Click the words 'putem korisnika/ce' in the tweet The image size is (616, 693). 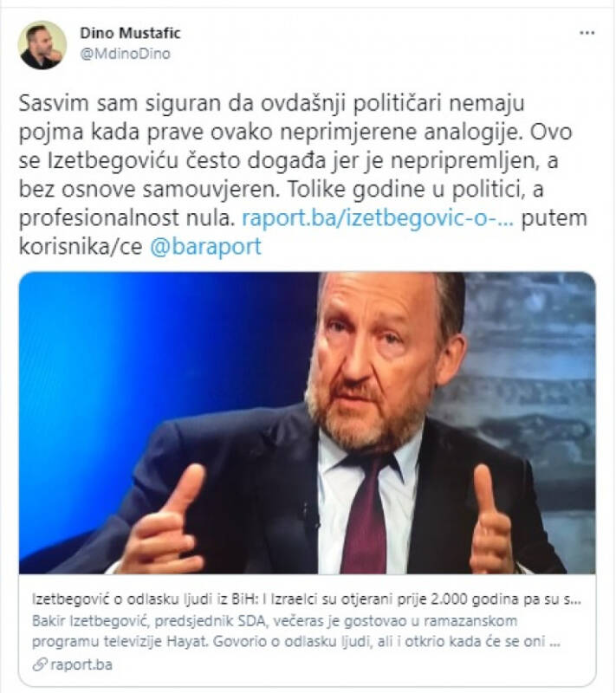pos(302,232)
